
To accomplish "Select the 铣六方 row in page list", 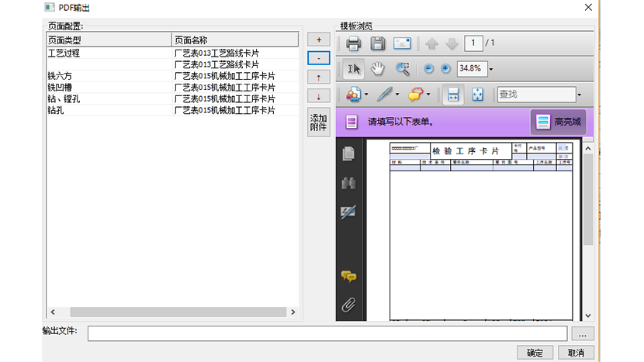I will click(x=109, y=76).
